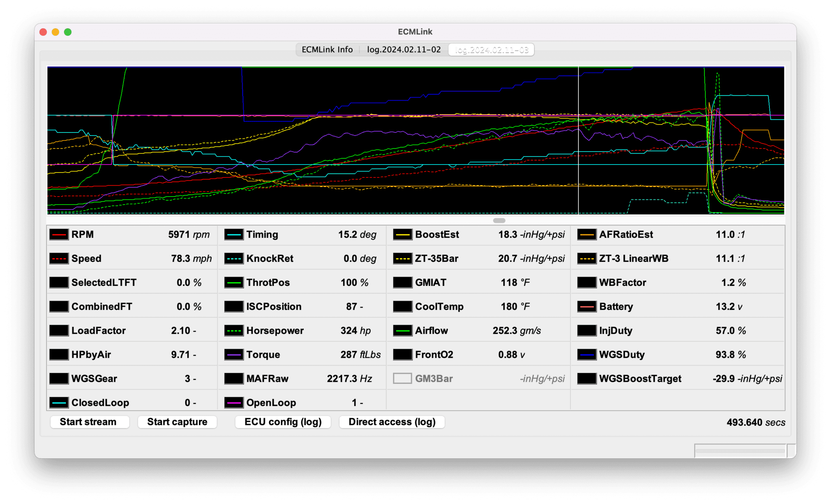Click the InjDuty color swatch
The height and width of the screenshot is (504, 831).
tap(587, 331)
